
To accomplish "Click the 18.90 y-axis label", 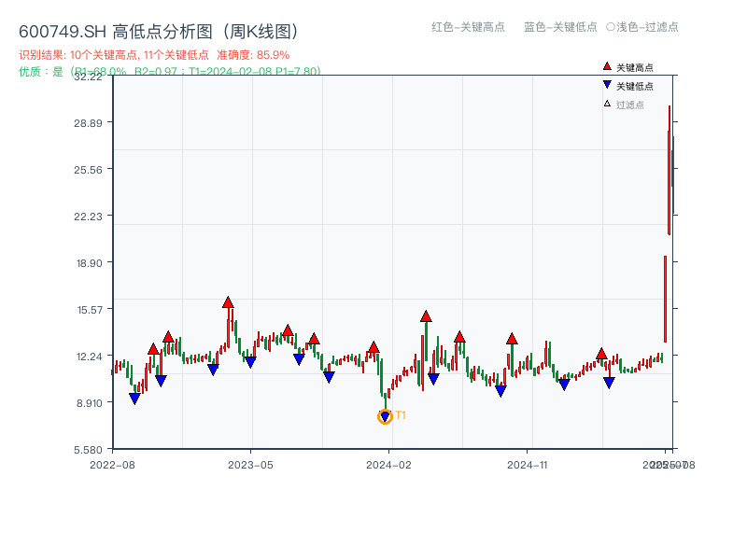I will click(89, 263).
